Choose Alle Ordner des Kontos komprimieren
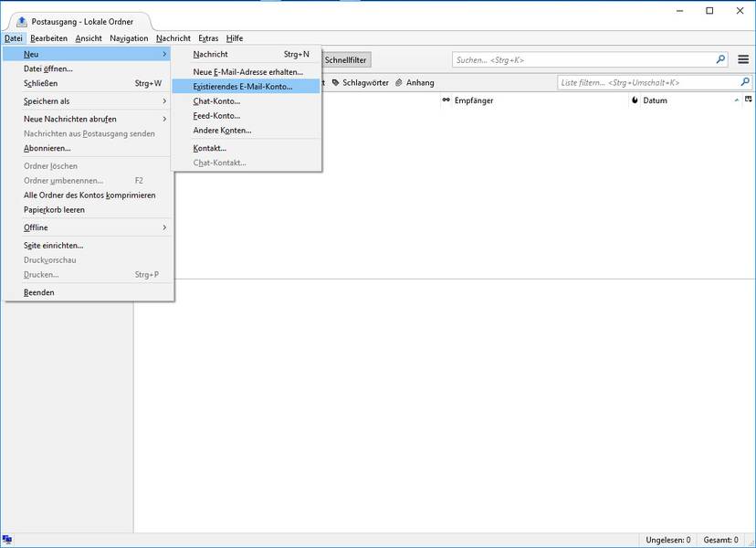This screenshot has width=756, height=548. point(87,195)
